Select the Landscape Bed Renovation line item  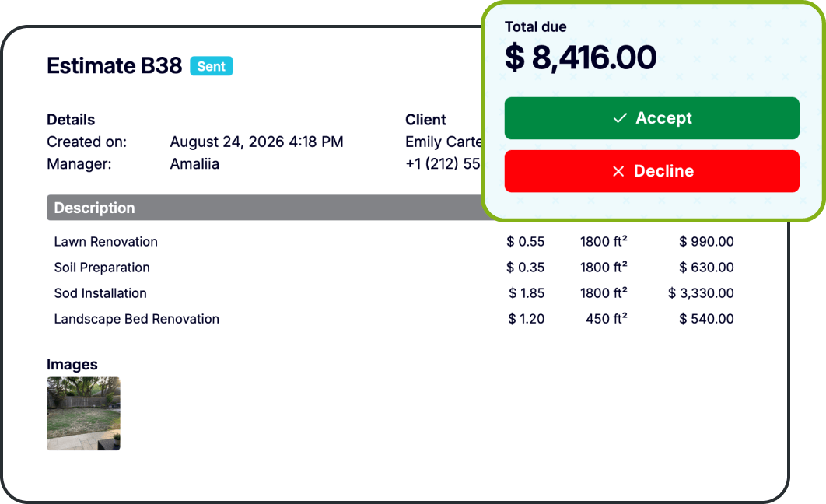[x=394, y=319]
